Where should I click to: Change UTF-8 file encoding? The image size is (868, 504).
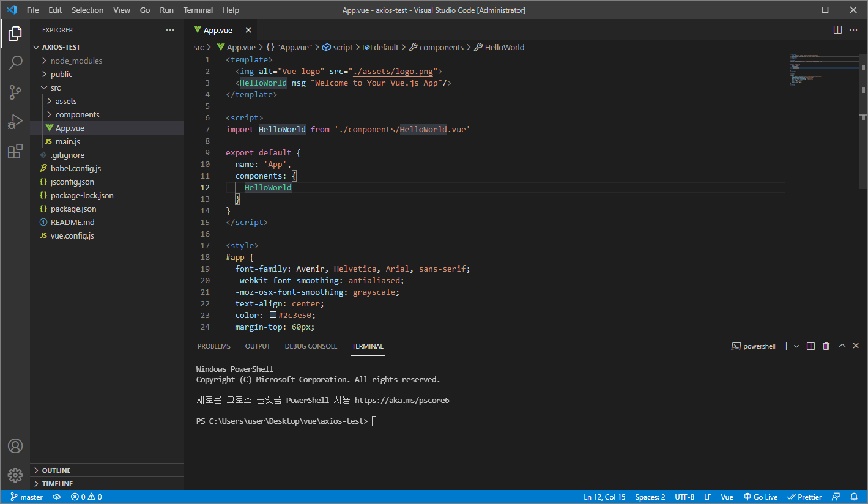coord(684,497)
